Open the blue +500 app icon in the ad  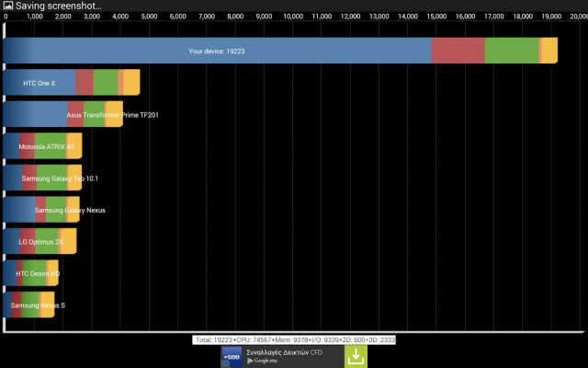(x=232, y=356)
